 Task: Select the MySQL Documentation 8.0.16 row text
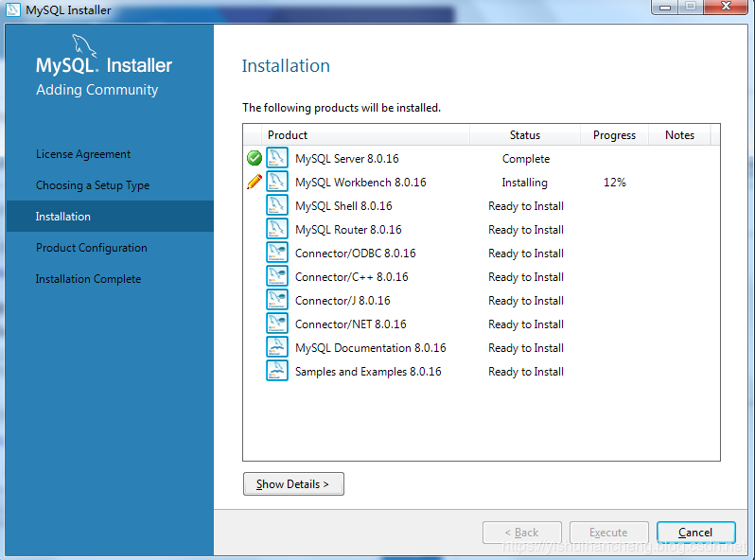pos(370,347)
